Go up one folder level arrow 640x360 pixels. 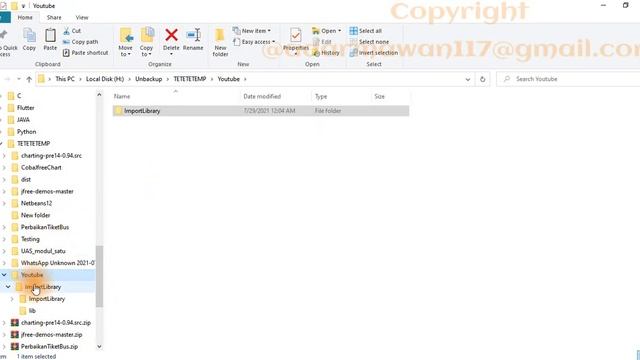point(29,79)
